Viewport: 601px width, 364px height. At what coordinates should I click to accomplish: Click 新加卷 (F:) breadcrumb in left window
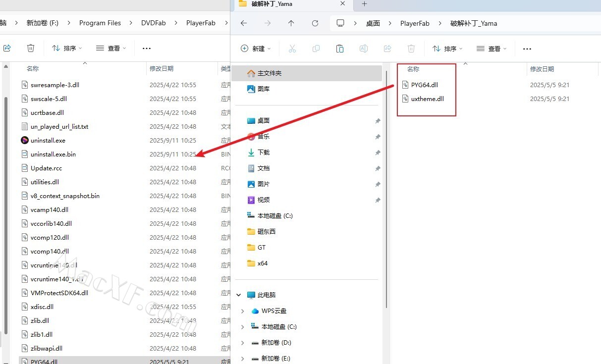(43, 23)
